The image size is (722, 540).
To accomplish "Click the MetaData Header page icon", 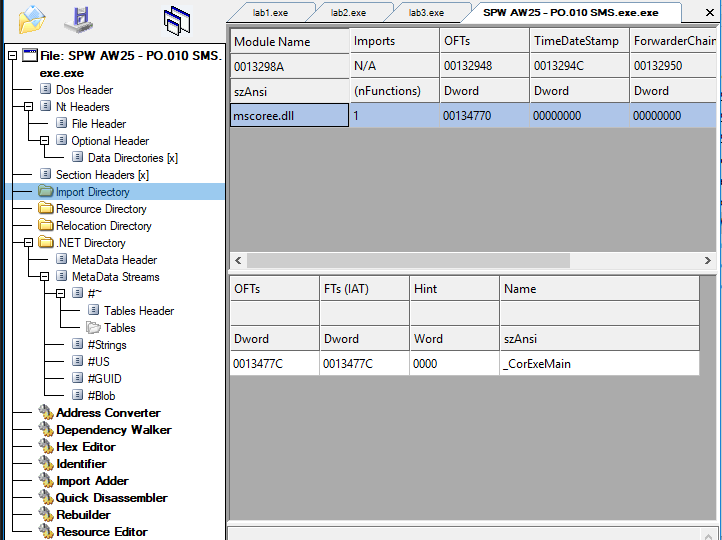I will (x=61, y=259).
